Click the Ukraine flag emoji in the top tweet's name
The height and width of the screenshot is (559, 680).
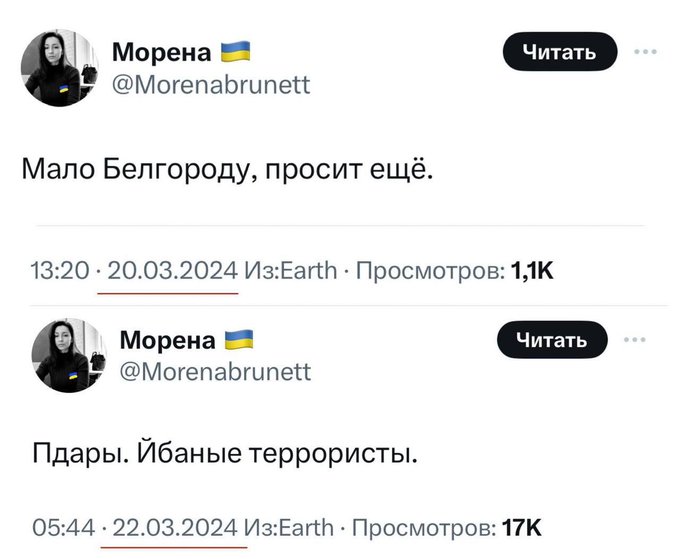click(x=233, y=51)
